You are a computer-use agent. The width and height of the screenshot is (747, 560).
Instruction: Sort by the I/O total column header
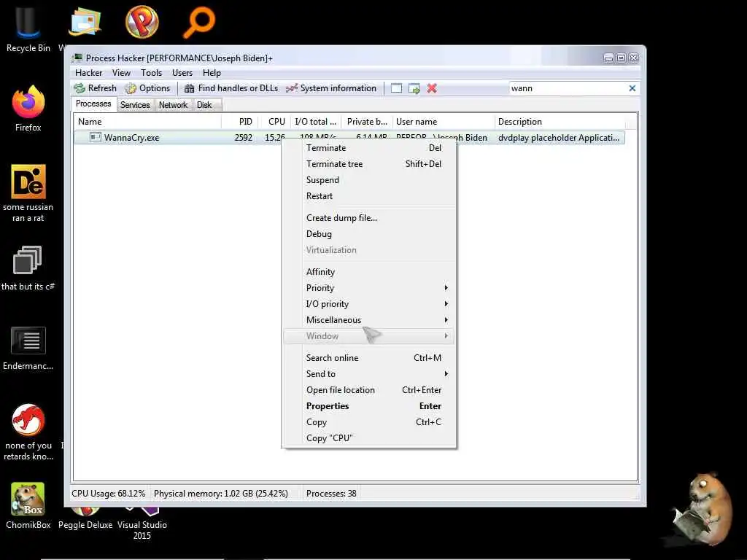316,122
